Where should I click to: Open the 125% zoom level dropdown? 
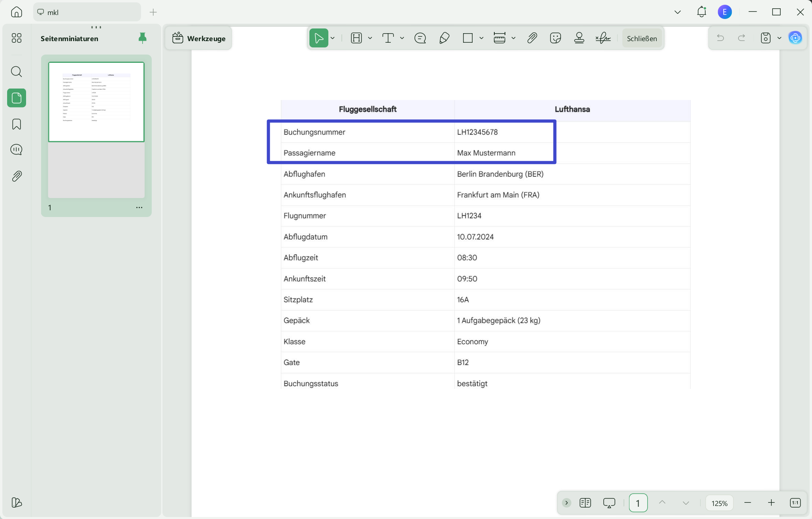(720, 503)
